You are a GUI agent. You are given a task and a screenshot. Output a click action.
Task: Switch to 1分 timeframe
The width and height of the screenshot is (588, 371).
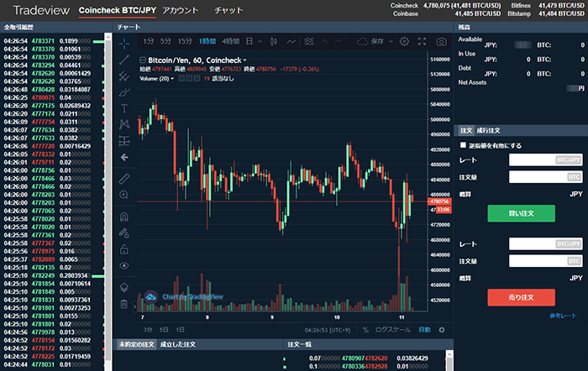(x=148, y=42)
